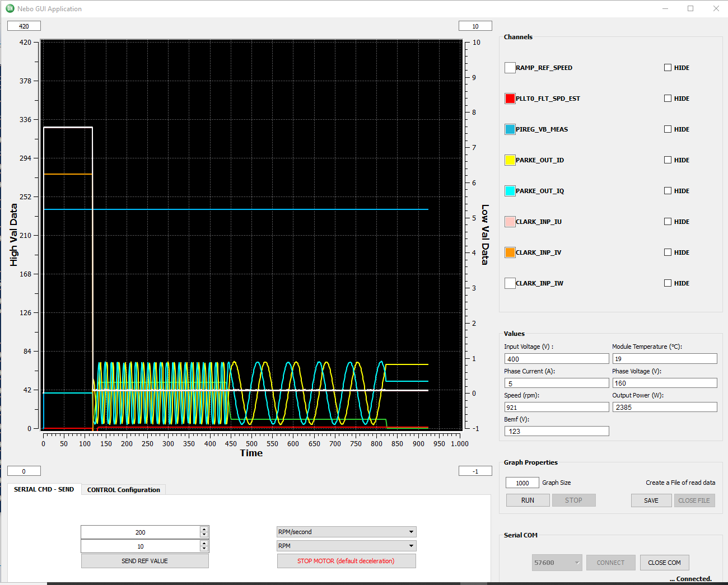The image size is (728, 585).
Task: Click the Graph Size input field
Action: coord(522,483)
